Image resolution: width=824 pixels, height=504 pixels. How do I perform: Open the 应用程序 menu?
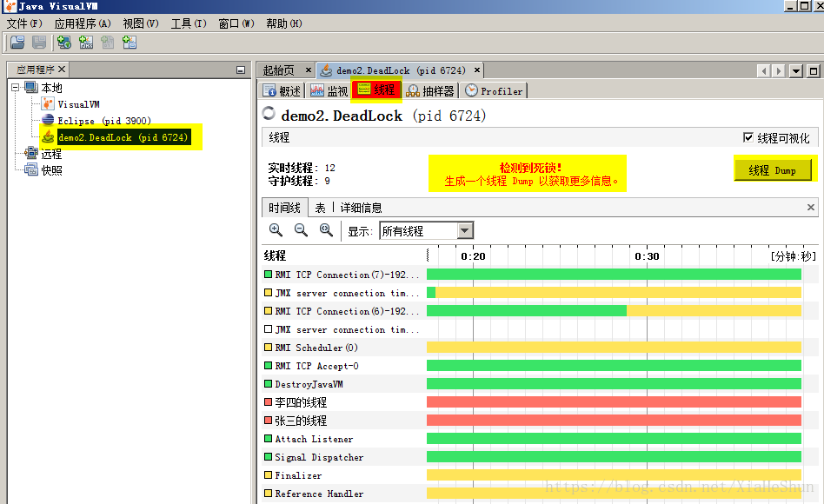(83, 23)
